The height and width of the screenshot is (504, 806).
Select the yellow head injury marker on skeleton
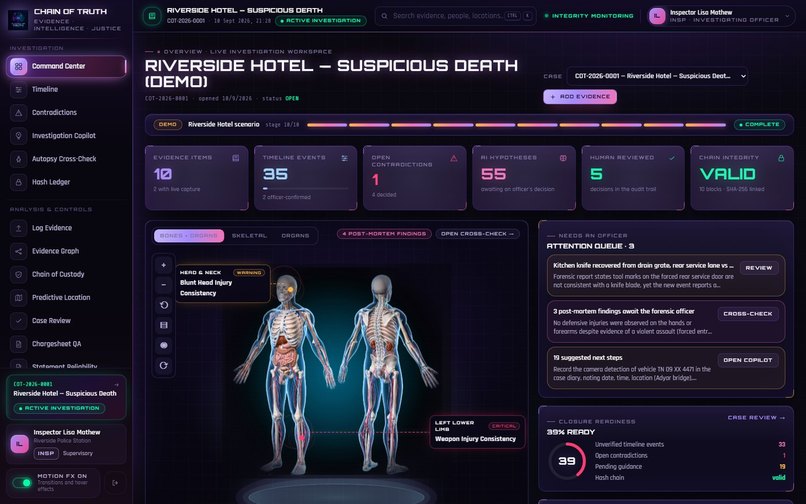coord(290,290)
